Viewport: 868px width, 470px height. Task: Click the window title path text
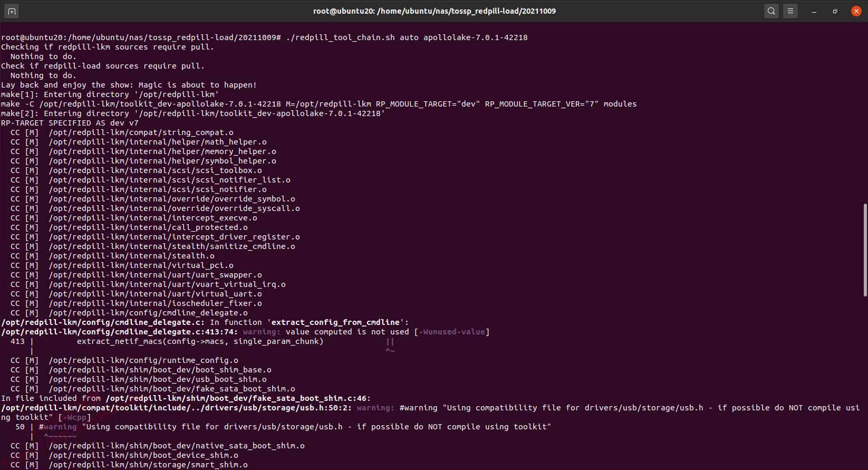434,11
